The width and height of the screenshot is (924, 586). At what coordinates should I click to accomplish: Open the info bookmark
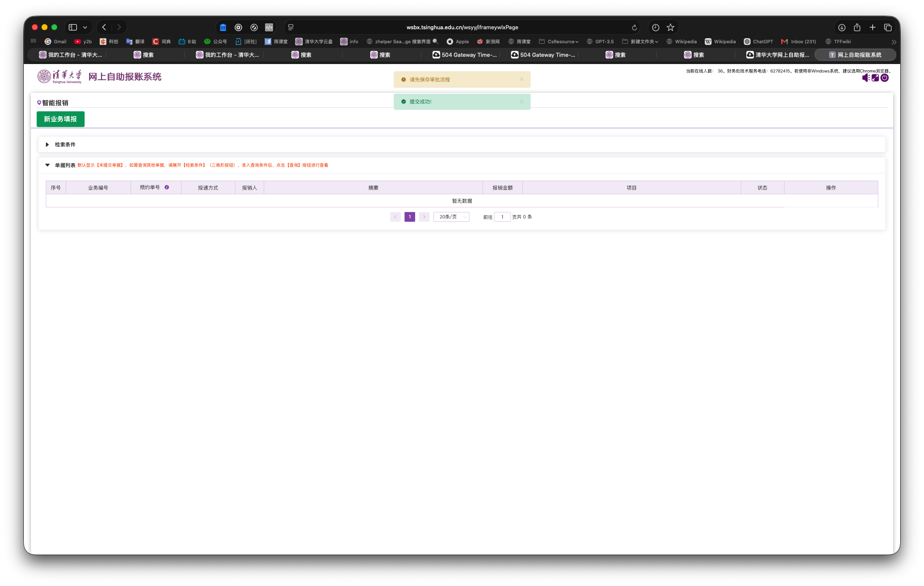(349, 42)
